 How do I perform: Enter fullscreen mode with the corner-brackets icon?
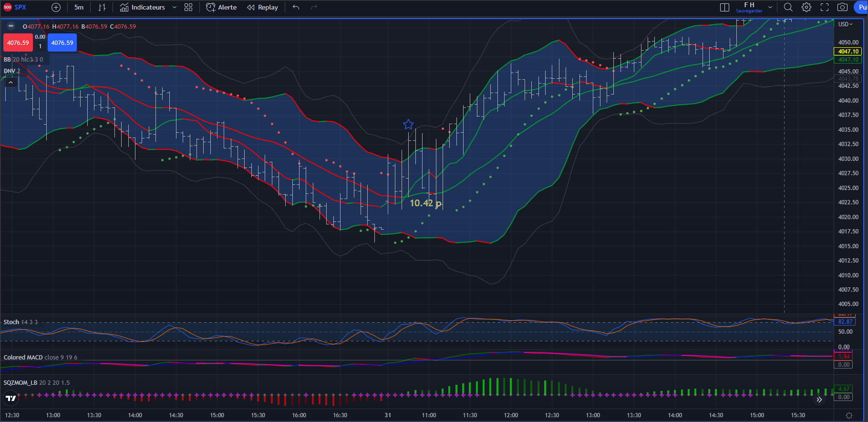pyautogui.click(x=825, y=7)
